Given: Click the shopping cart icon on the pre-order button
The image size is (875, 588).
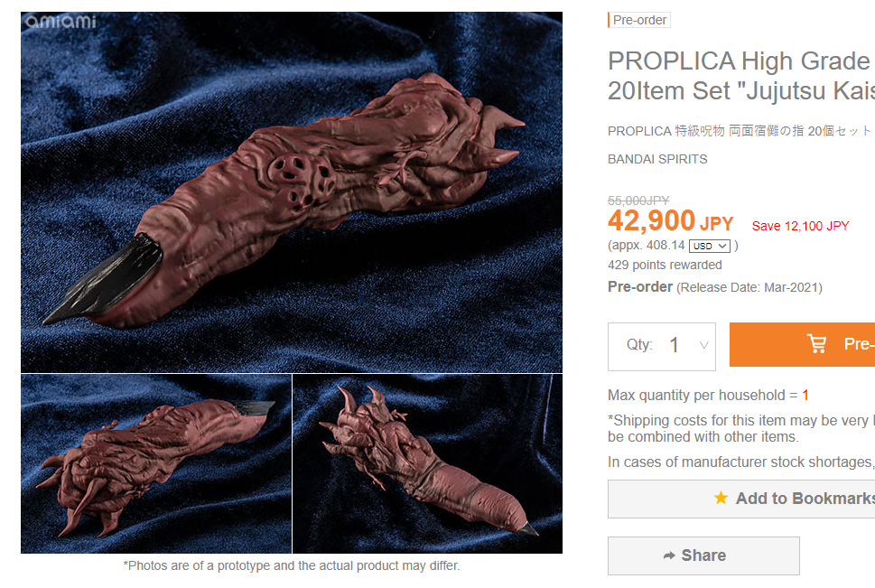Looking at the screenshot, I should (x=817, y=343).
